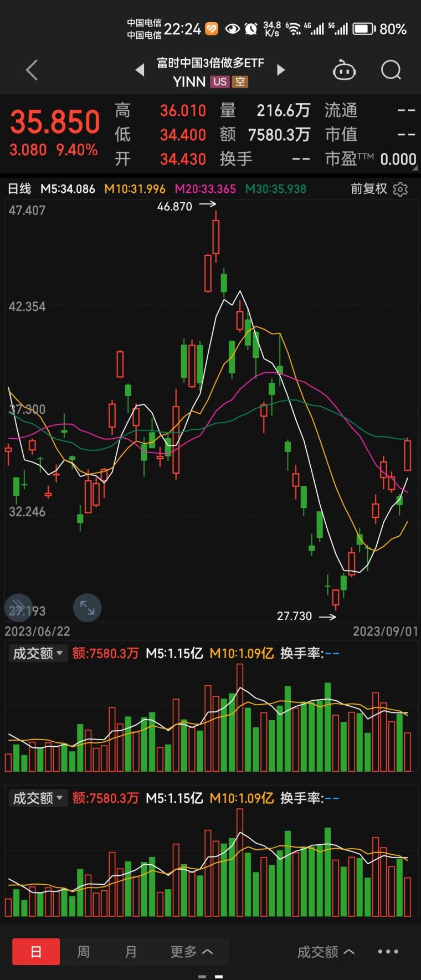
Task: Expand the bottom 成交额 indicator selector
Action: point(326,952)
